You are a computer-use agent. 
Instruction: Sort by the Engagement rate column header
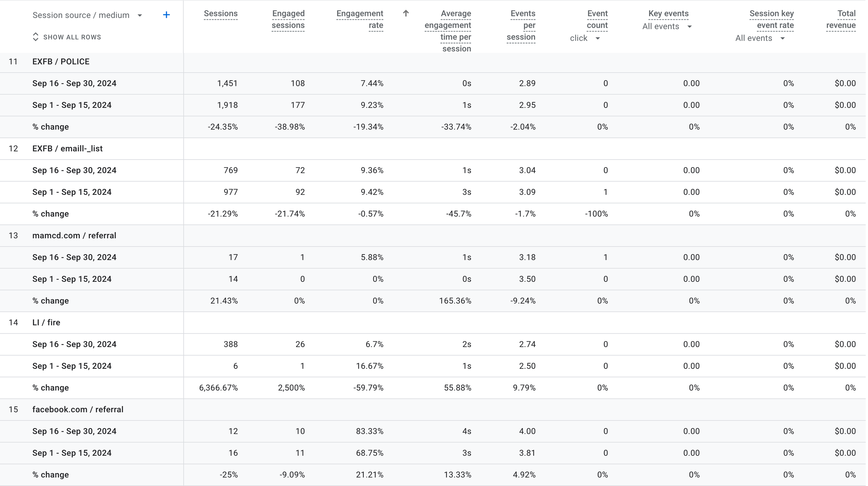tap(360, 19)
